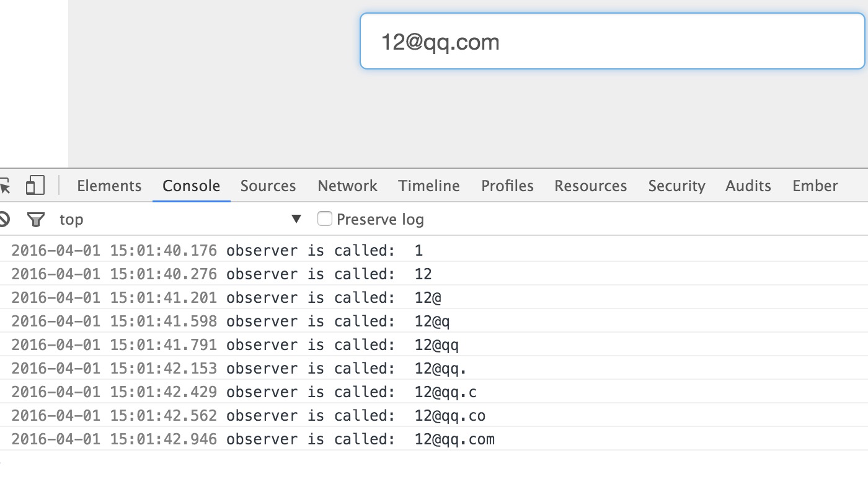The height and width of the screenshot is (494, 868).
Task: Click the console filter funnel icon
Action: click(x=36, y=219)
